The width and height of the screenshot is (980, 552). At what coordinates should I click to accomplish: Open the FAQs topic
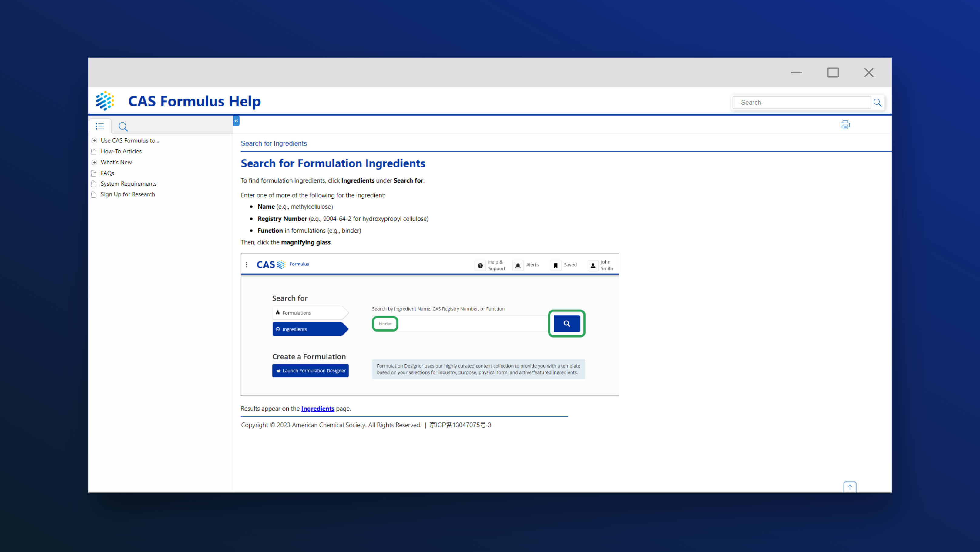click(x=107, y=173)
